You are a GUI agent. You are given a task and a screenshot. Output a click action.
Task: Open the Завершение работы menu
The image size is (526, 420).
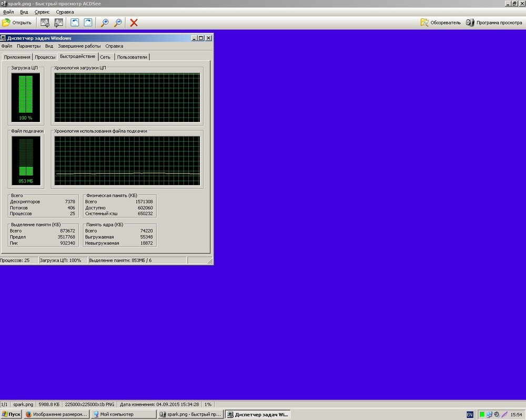click(x=79, y=46)
